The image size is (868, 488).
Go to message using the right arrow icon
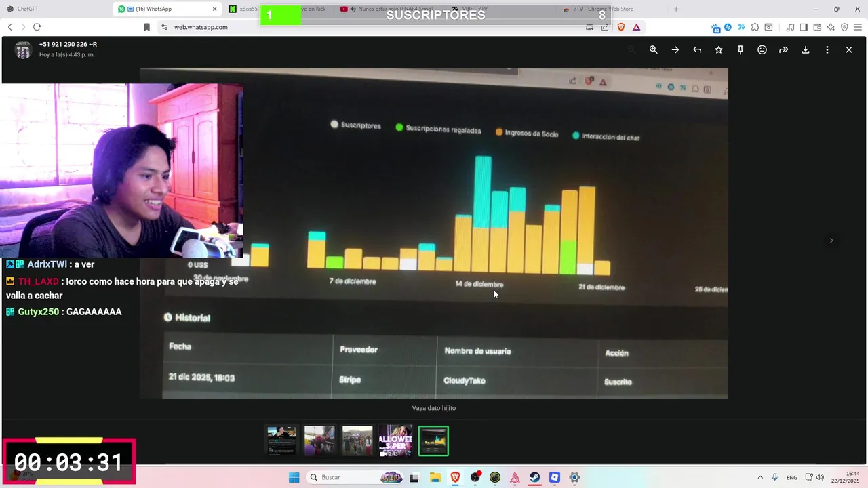click(675, 49)
